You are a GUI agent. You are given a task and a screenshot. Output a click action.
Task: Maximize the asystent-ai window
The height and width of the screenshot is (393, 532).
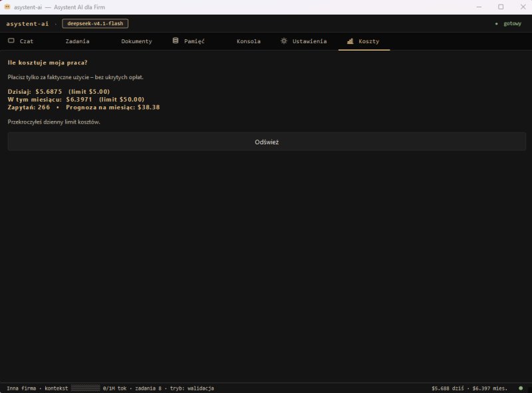point(501,7)
